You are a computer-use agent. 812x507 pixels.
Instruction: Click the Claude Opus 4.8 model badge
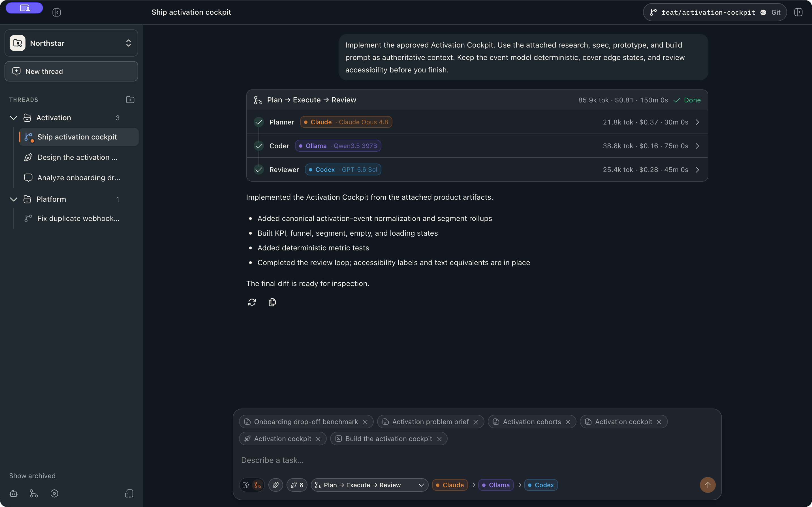click(346, 122)
